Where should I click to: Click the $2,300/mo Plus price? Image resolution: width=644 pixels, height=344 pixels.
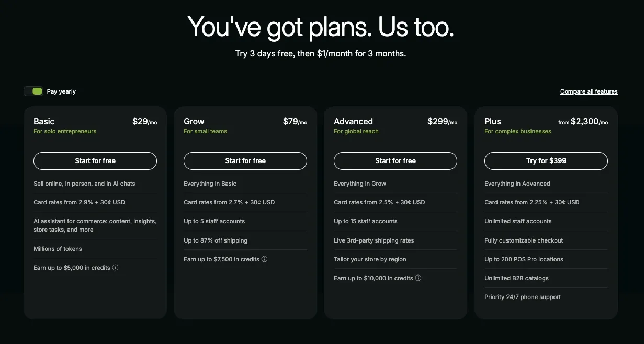coord(583,122)
